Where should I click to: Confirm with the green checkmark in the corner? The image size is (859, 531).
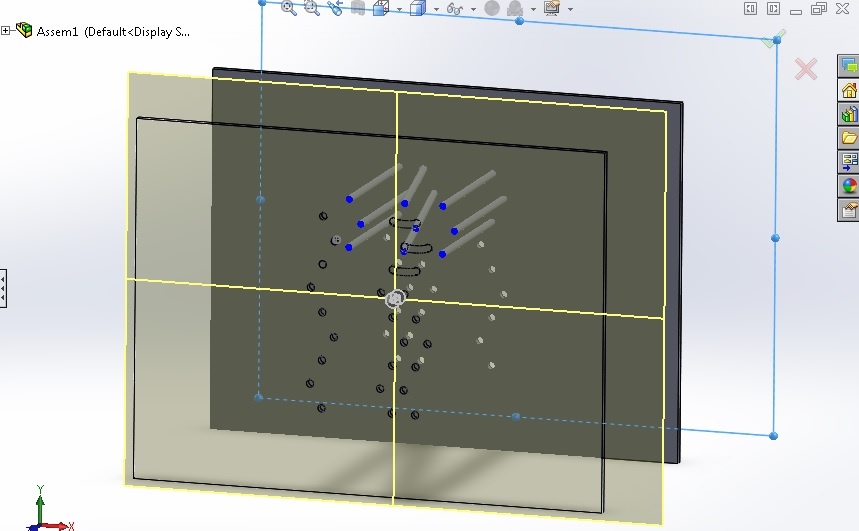(774, 39)
